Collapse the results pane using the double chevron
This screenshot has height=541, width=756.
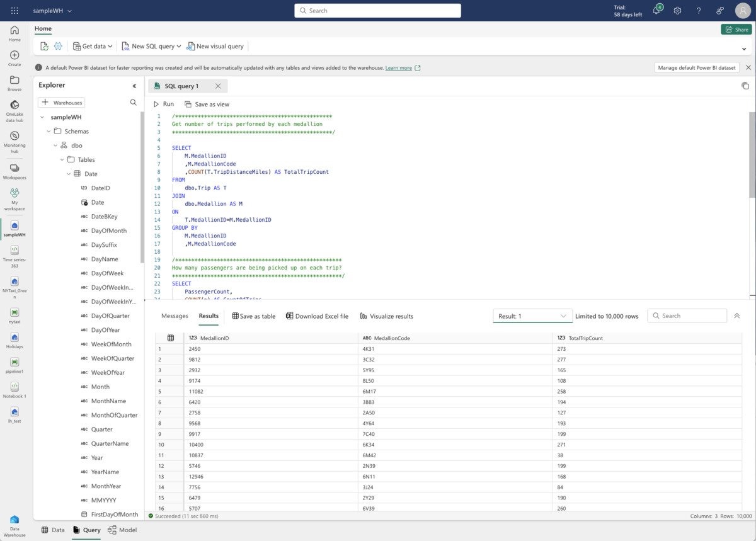[736, 316]
